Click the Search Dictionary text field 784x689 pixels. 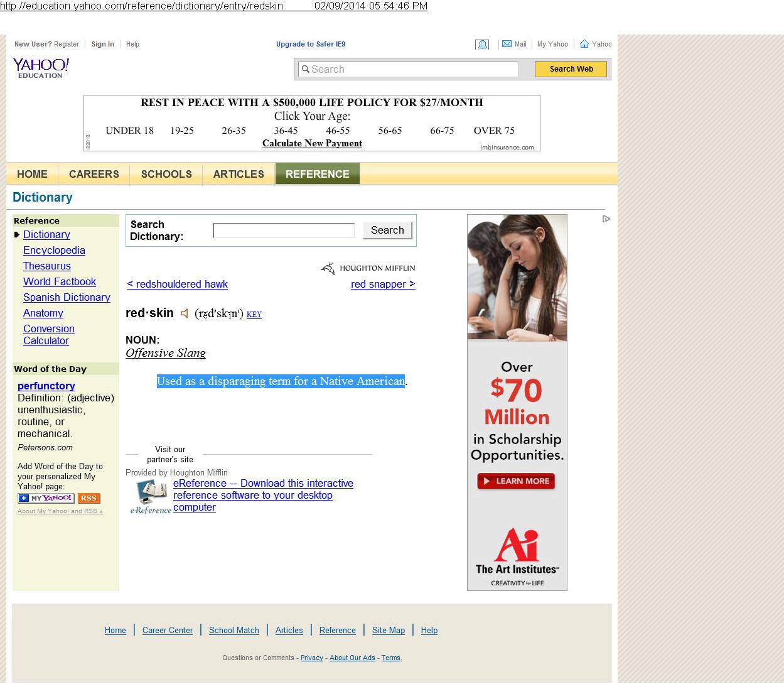284,231
